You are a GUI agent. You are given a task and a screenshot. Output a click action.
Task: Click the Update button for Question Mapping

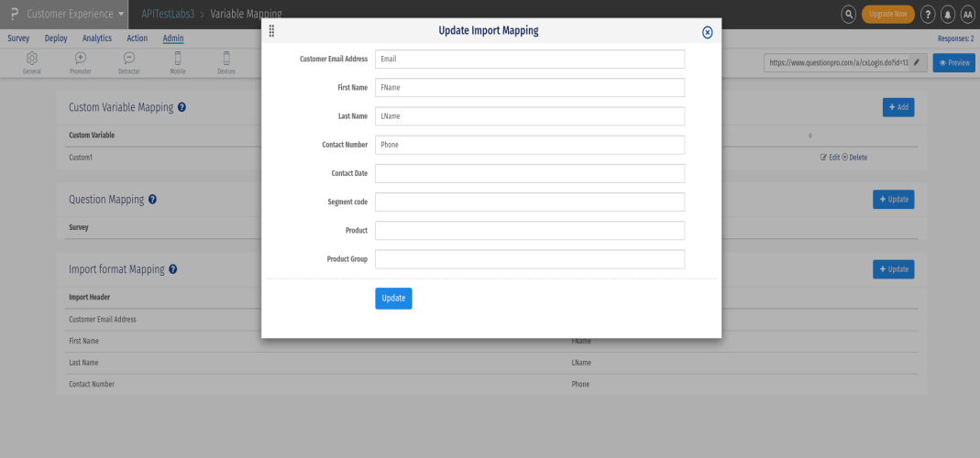[894, 200]
